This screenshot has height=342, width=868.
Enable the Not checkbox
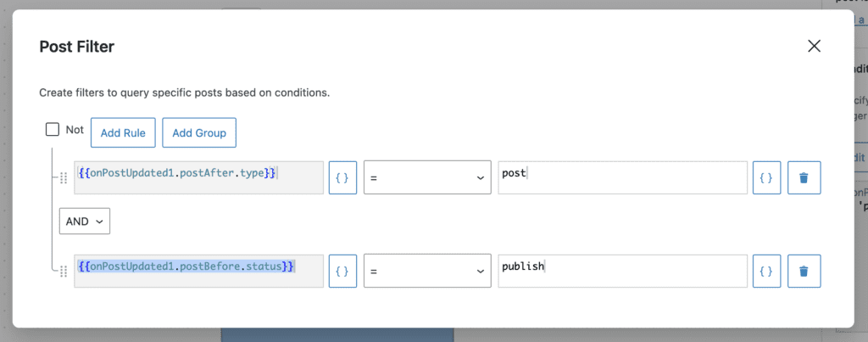(x=53, y=130)
